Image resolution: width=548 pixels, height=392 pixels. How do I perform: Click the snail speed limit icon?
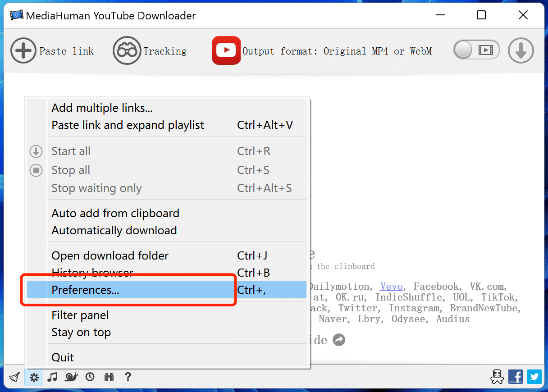coord(71,377)
